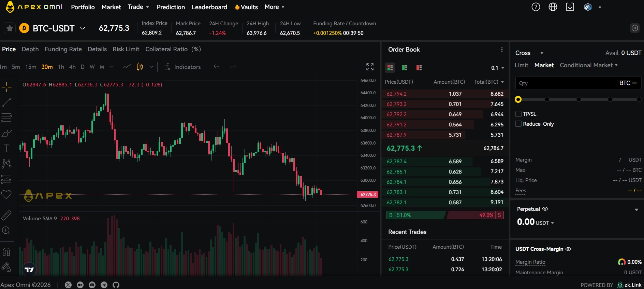Open chart Indicators button
Viewport: 644px width, 289px height.
pyautogui.click(x=182, y=67)
